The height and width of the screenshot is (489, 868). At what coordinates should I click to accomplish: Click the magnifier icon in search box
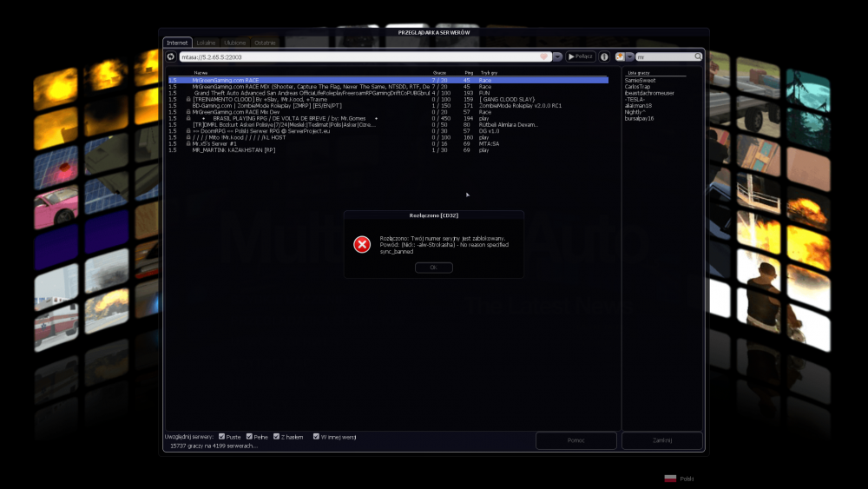click(x=698, y=56)
